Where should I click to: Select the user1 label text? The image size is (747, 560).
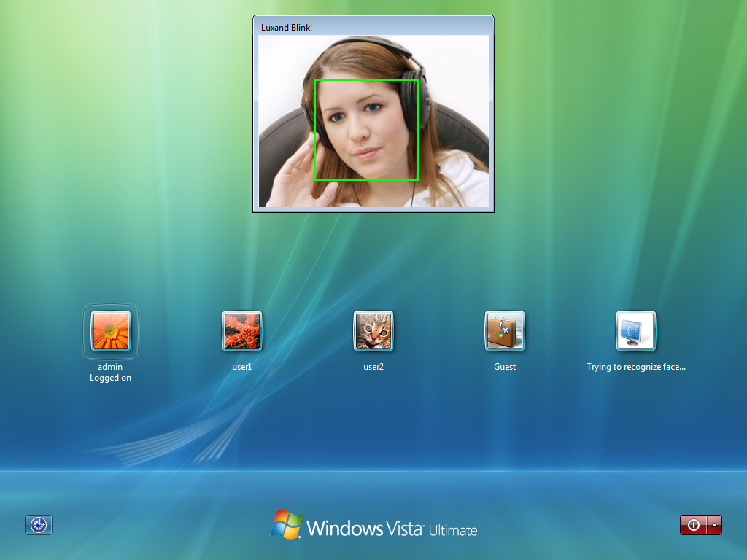pyautogui.click(x=241, y=367)
